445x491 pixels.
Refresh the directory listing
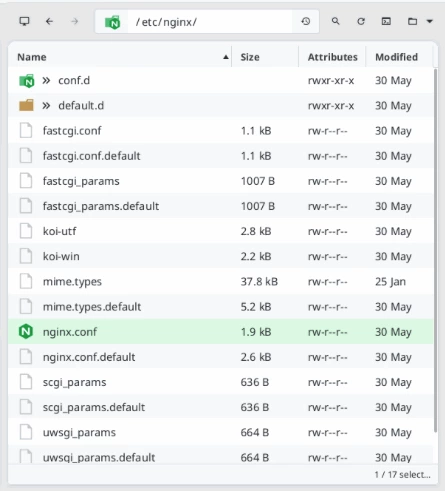pos(361,22)
